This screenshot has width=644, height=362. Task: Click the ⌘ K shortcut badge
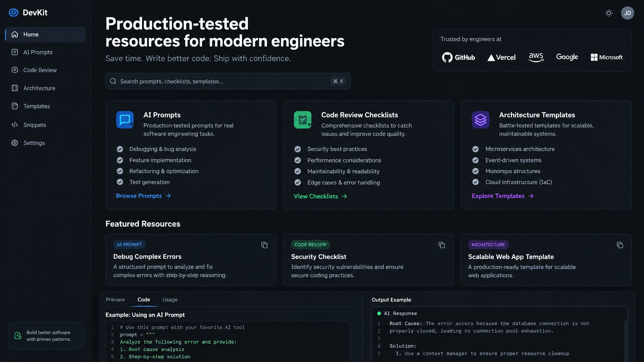pyautogui.click(x=338, y=81)
